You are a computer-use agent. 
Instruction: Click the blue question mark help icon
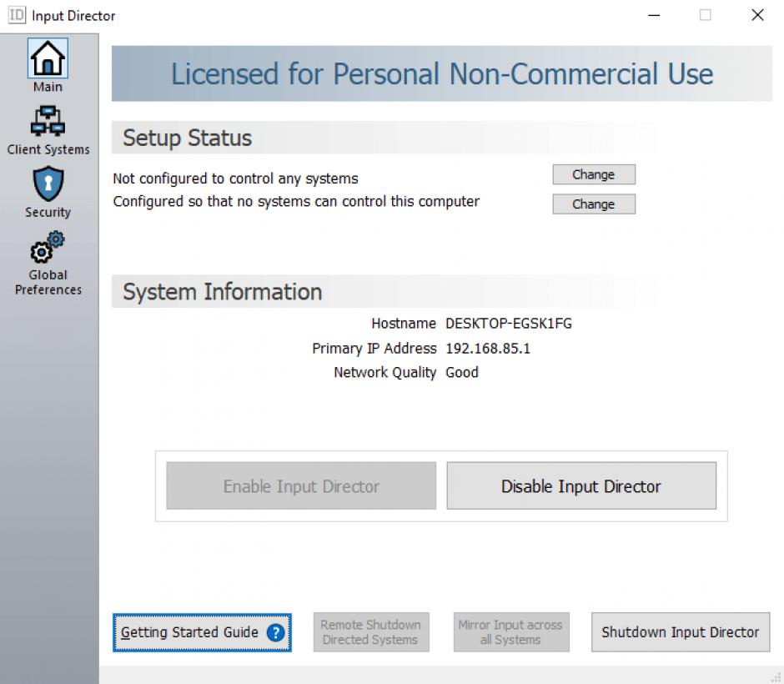pos(275,632)
